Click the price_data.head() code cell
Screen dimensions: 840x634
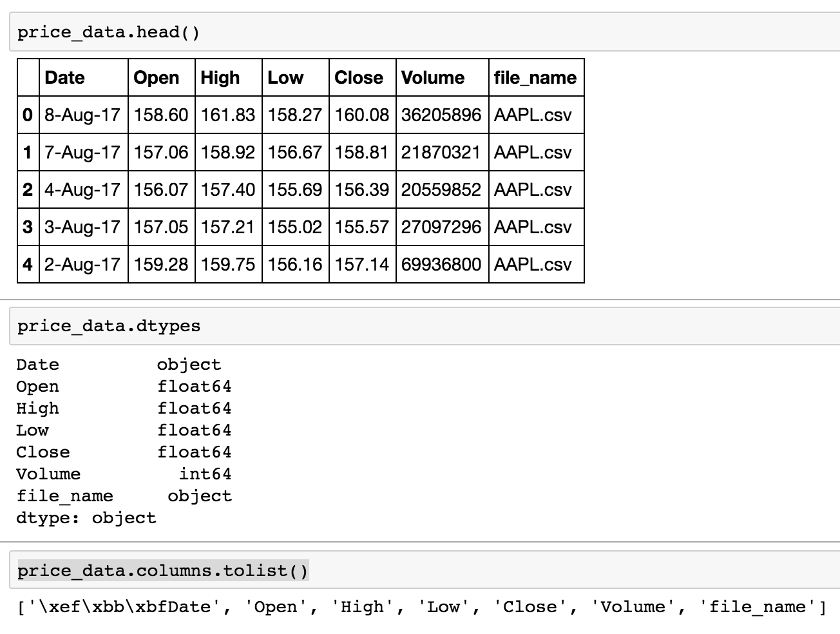[x=108, y=32]
